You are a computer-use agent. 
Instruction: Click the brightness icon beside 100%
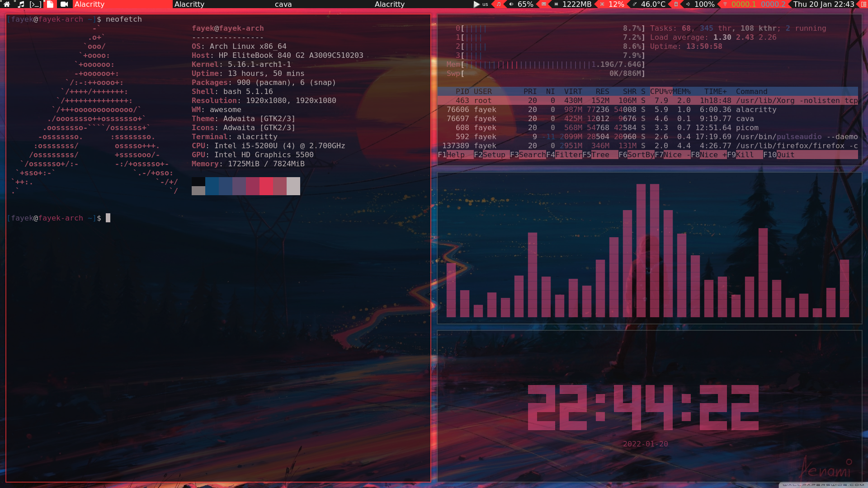[688, 4]
